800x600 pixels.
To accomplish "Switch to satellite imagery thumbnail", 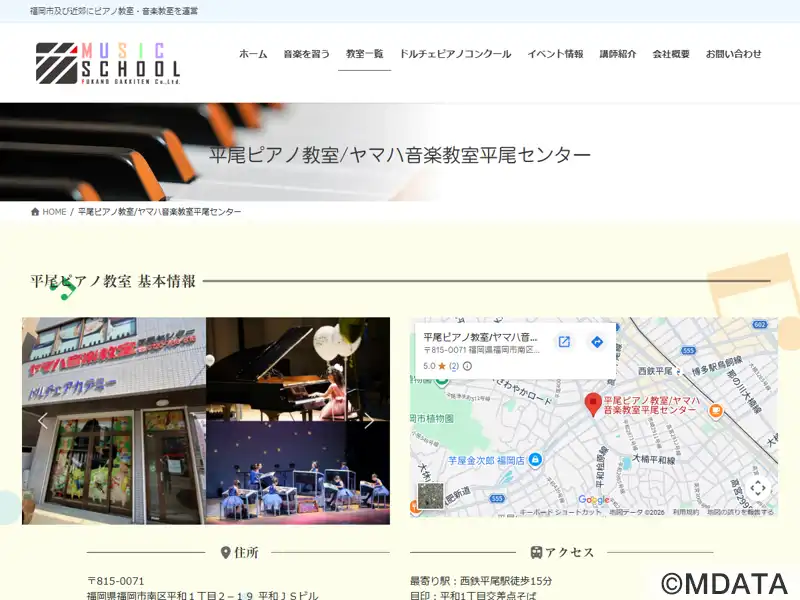I will [x=431, y=495].
